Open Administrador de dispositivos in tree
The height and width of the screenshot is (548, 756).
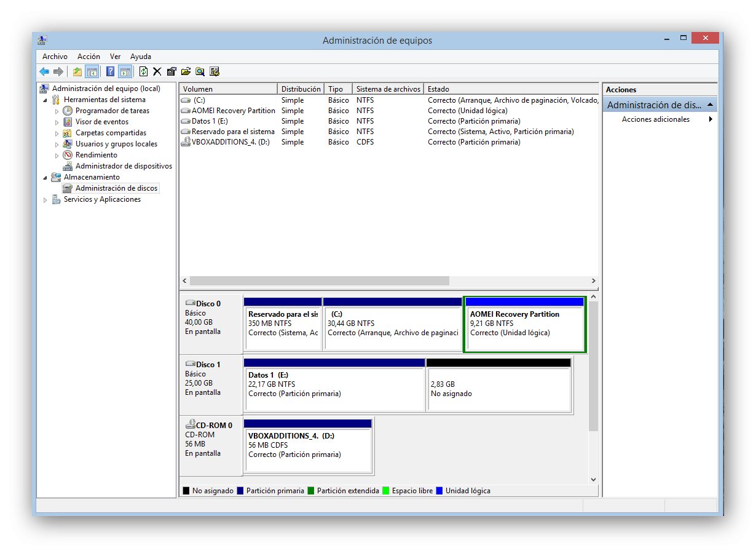click(x=124, y=166)
